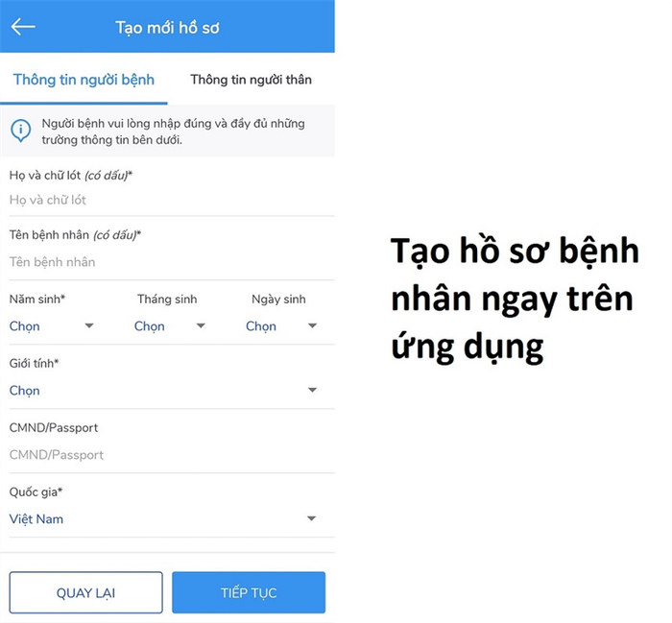This screenshot has height=623, width=672.
Task: Open the Tháng sinh dropdown arrow
Action: click(201, 325)
